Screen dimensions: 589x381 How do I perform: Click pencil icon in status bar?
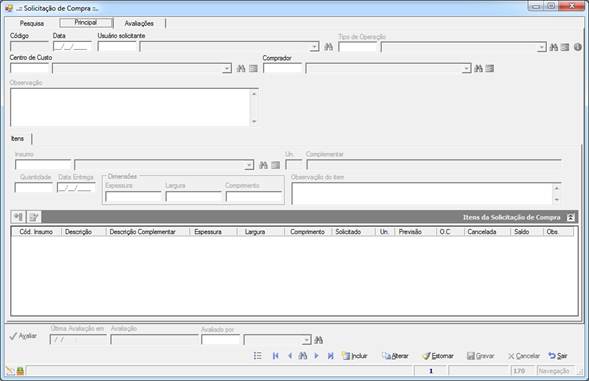[x=10, y=371]
